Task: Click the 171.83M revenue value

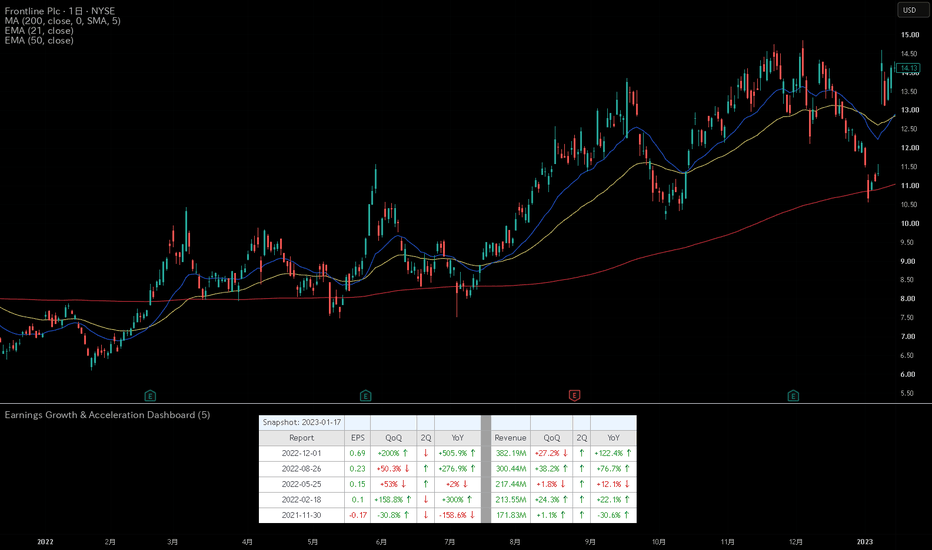Action: (x=511, y=515)
